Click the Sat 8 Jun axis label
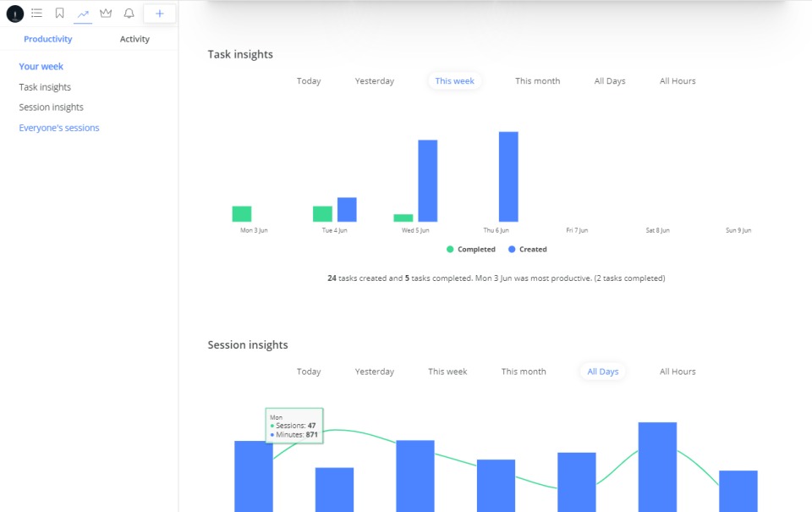812x512 pixels. point(658,230)
